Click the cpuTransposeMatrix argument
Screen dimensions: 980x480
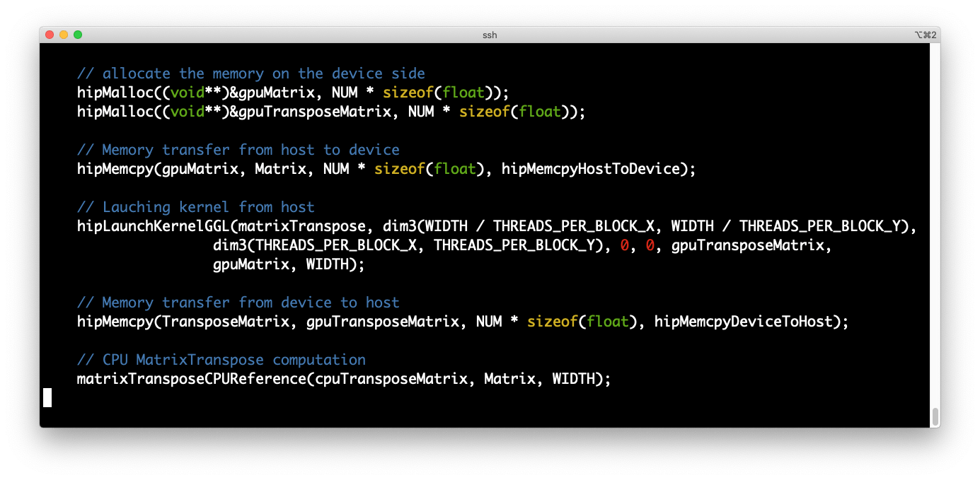coord(391,379)
